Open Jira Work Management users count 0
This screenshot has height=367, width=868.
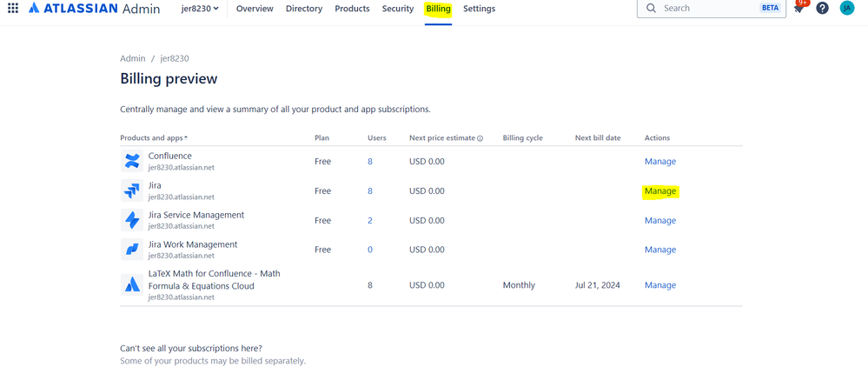click(x=370, y=250)
